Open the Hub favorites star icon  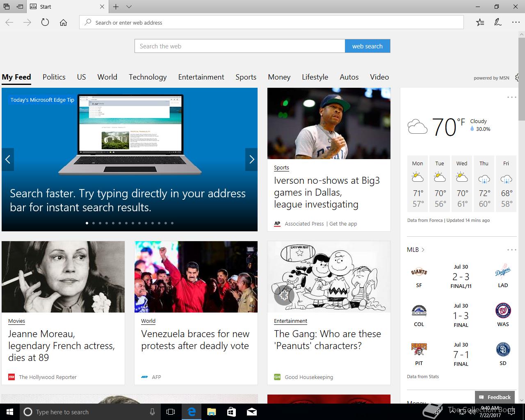[480, 23]
